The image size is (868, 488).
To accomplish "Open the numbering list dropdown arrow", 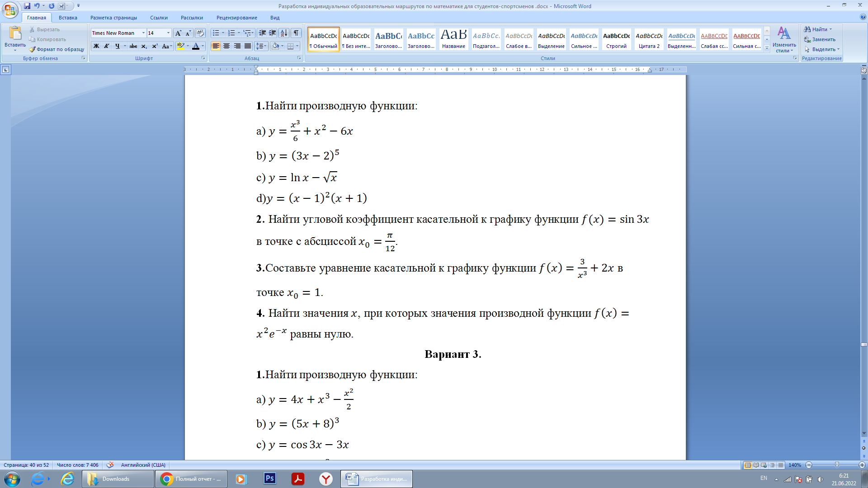I will point(239,33).
